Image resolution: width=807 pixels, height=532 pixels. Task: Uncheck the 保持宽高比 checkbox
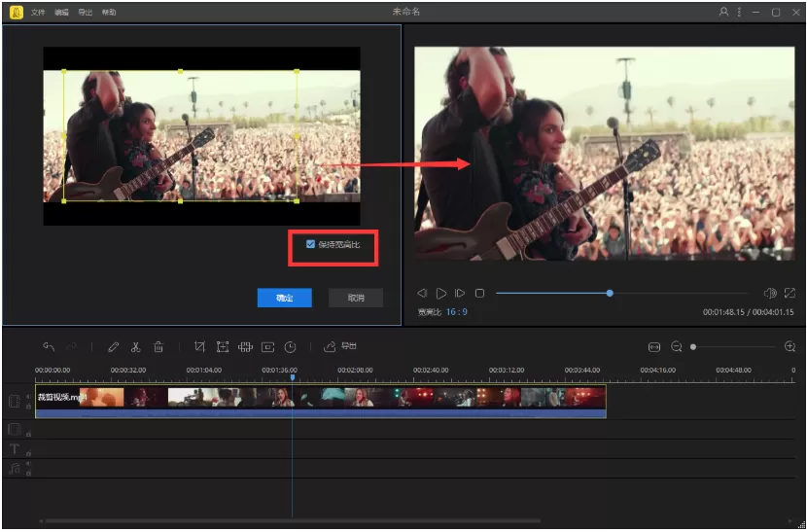click(x=310, y=244)
